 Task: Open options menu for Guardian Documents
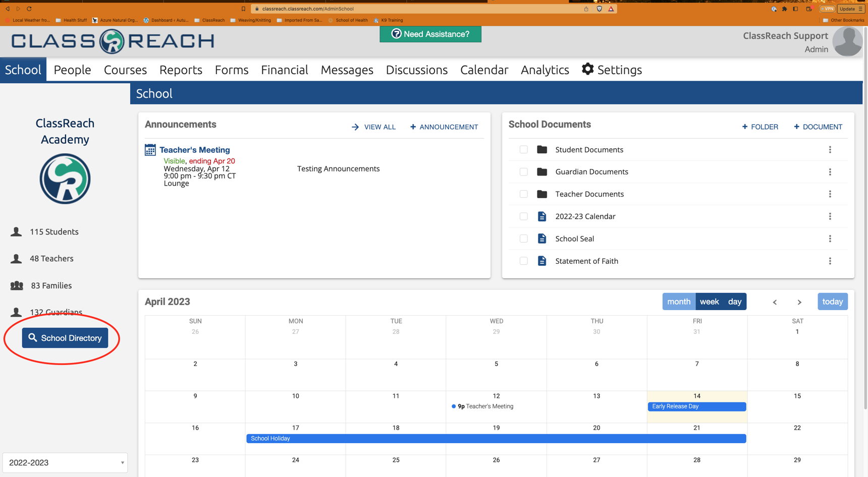pyautogui.click(x=830, y=172)
